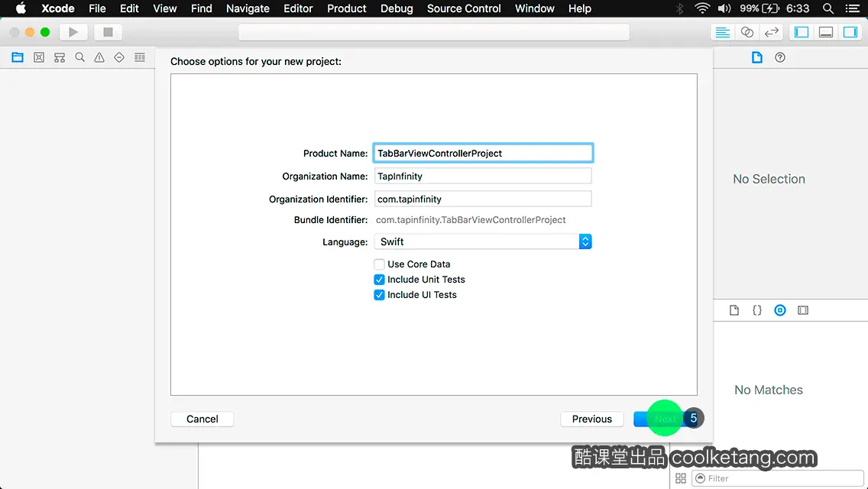Open the Bluetooth status menu

click(x=680, y=8)
